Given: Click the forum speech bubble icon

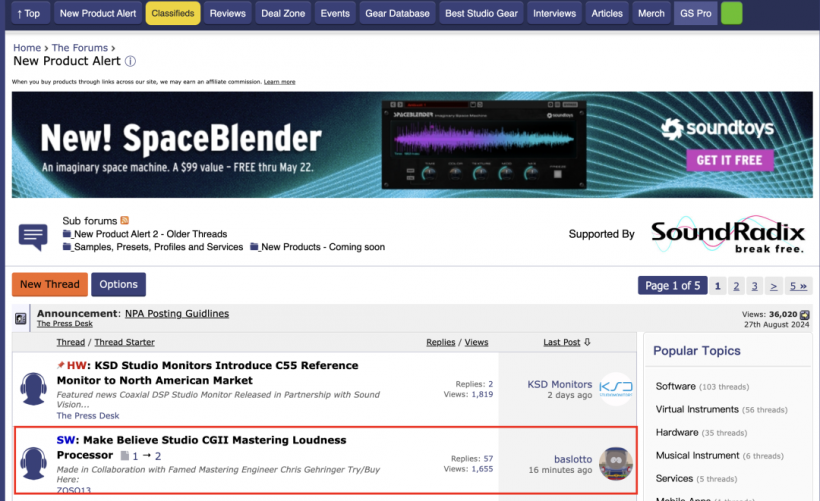Looking at the screenshot, I should pos(33,237).
